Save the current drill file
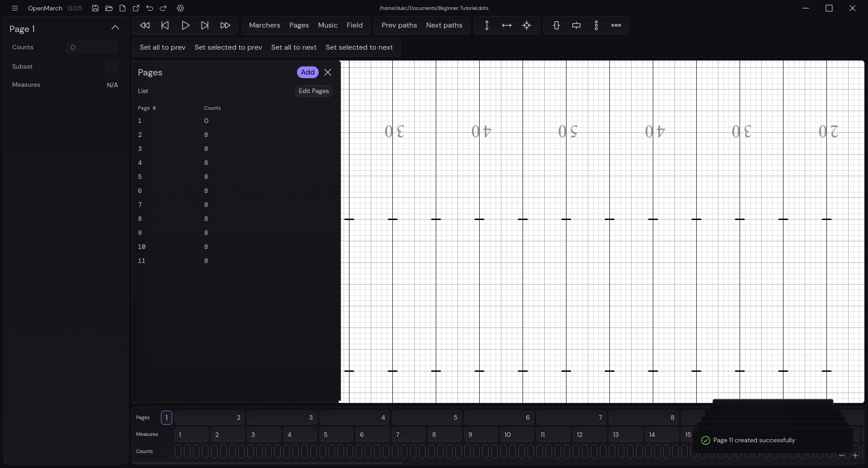This screenshot has height=468, width=868. pos(95,8)
